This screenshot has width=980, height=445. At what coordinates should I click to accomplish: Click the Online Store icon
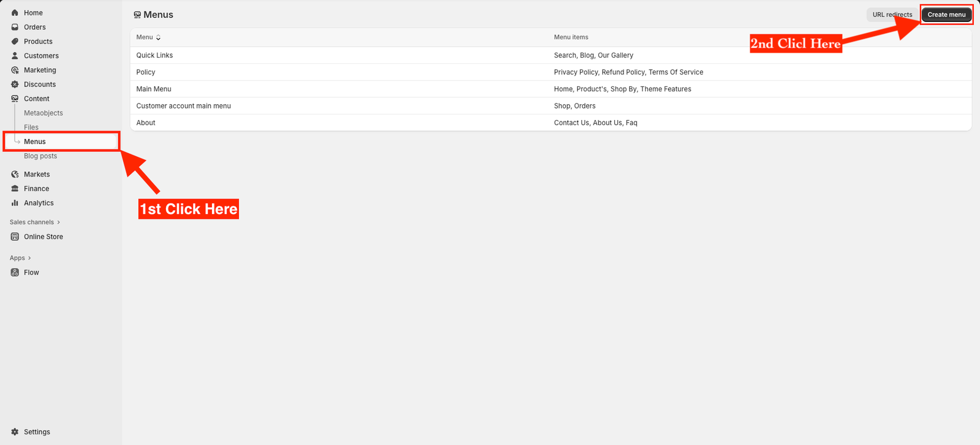15,237
